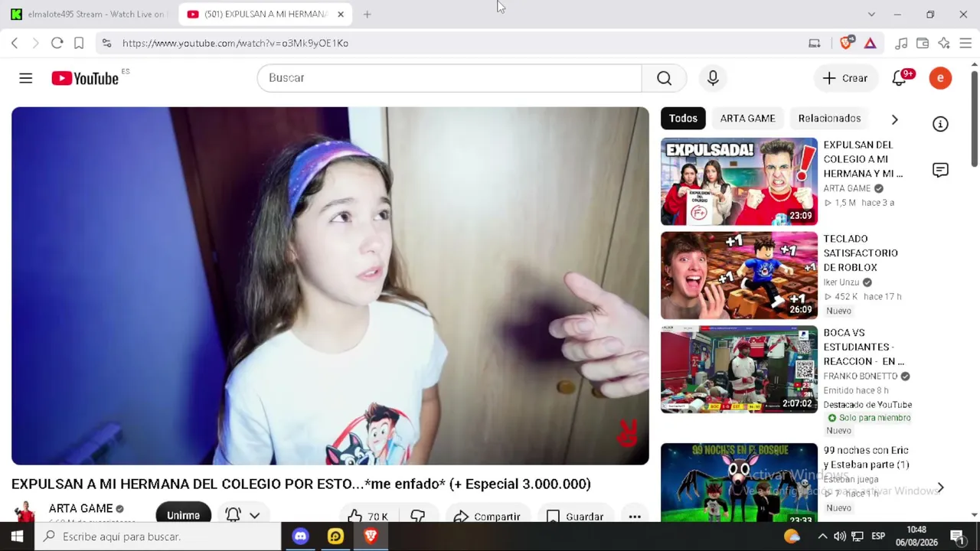Expand notification bell options dropdown
Viewport: 980px width, 551px height.
(x=254, y=515)
